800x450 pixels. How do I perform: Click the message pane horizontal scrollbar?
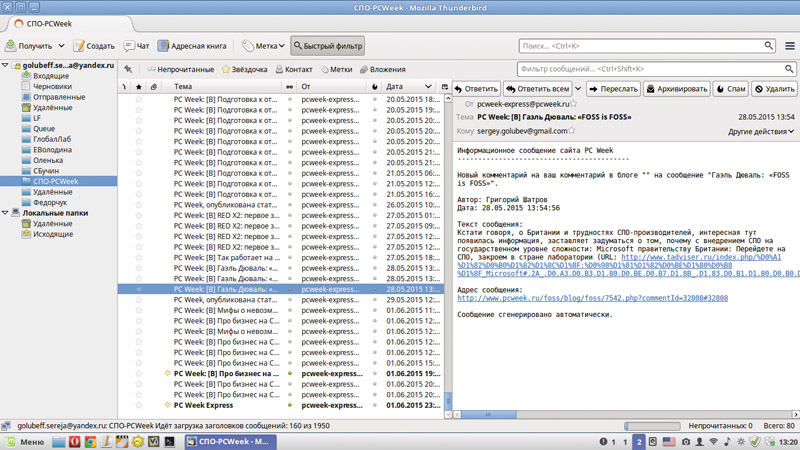[489, 414]
